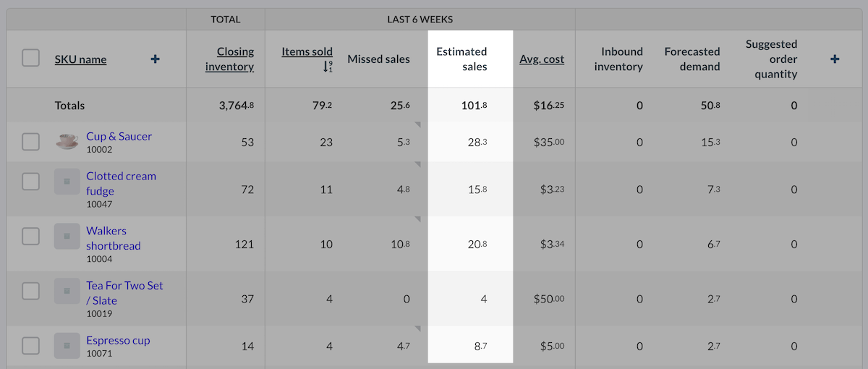Tick the Espresso cup row checkbox
Image resolution: width=868 pixels, height=369 pixels.
click(30, 346)
